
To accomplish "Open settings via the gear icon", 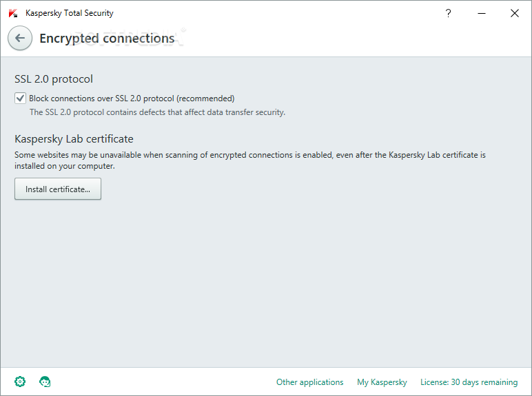I will (x=20, y=382).
